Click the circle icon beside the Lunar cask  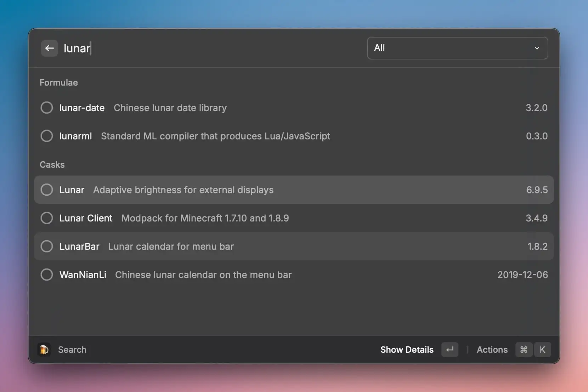point(47,190)
